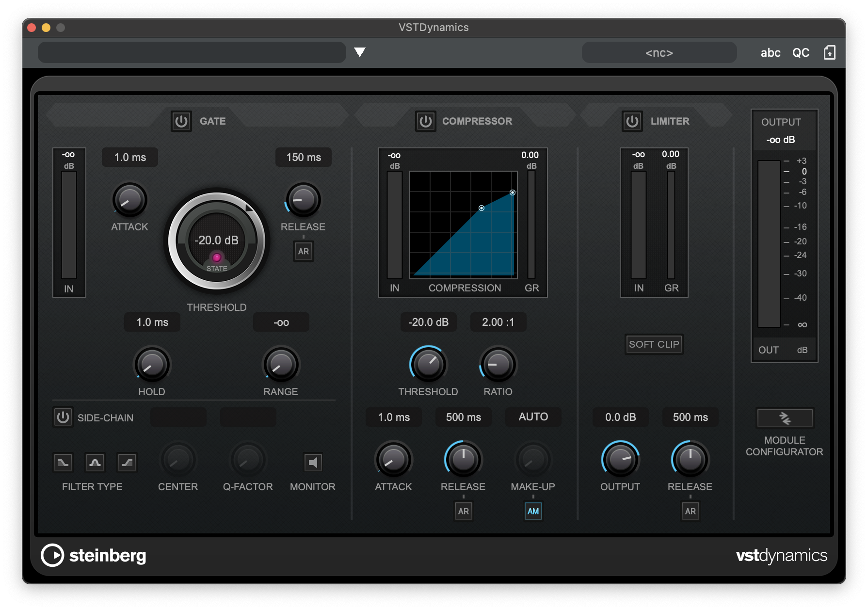The width and height of the screenshot is (868, 610).
Task: Click the QC menu item
Action: [x=801, y=52]
